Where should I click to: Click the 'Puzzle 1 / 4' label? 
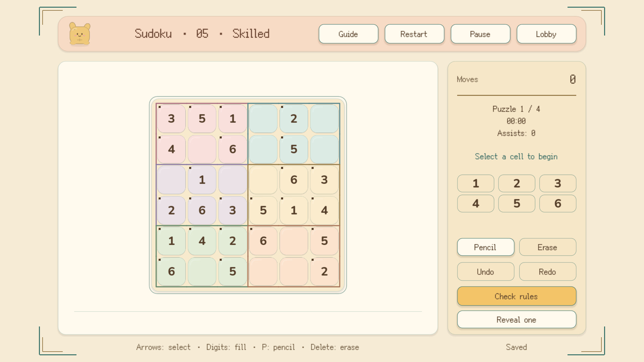[516, 109]
